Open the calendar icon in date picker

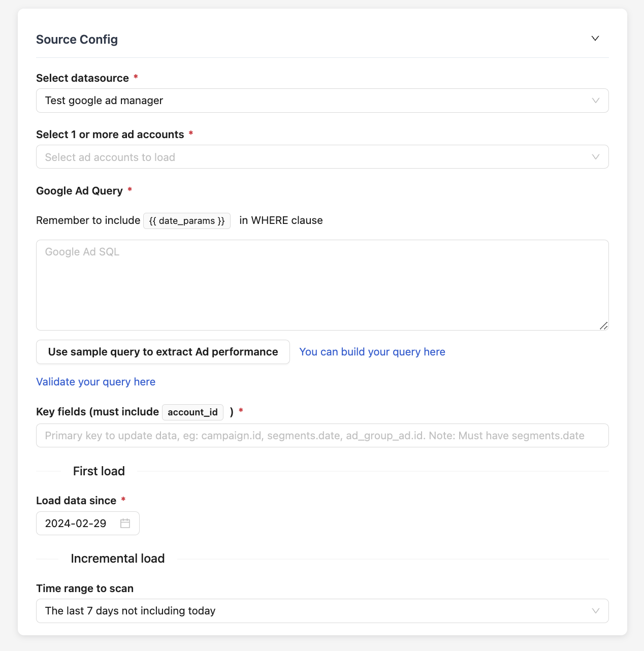tap(125, 524)
